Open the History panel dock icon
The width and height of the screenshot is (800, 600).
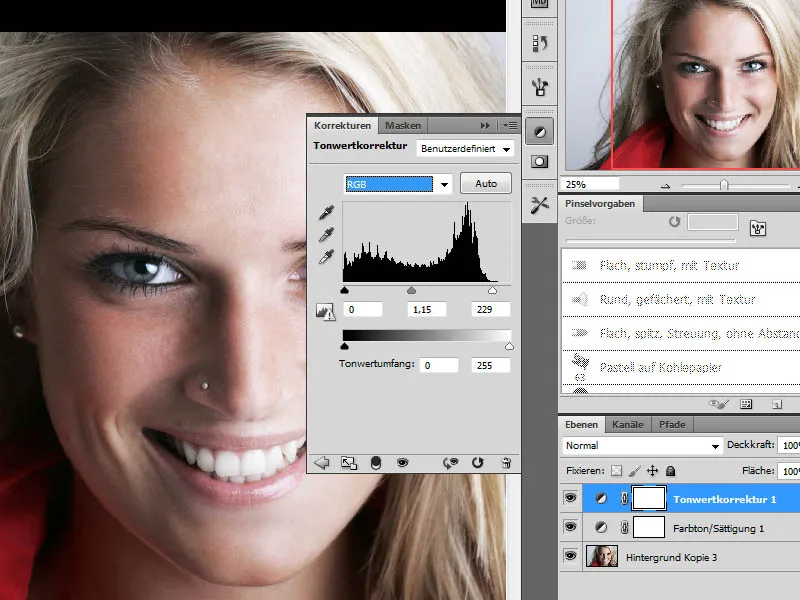(x=539, y=43)
